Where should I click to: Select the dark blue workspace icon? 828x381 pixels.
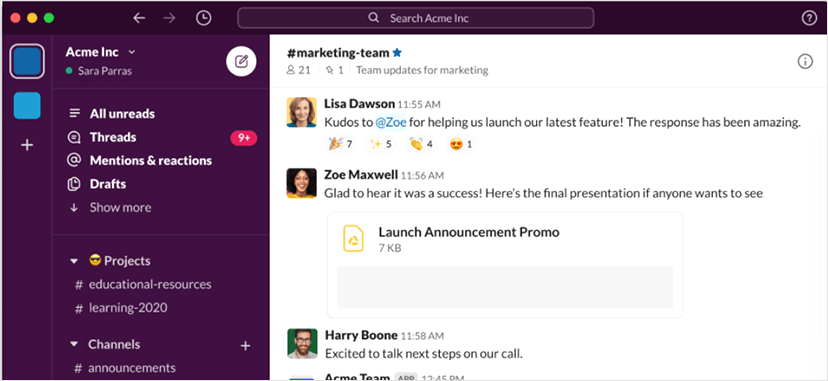coord(27,61)
